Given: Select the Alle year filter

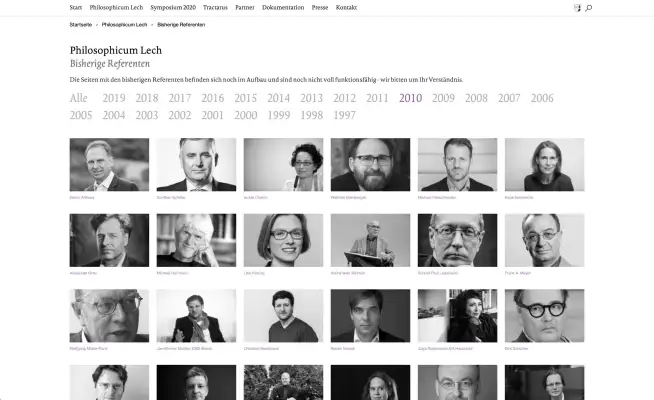Looking at the screenshot, I should tap(78, 98).
